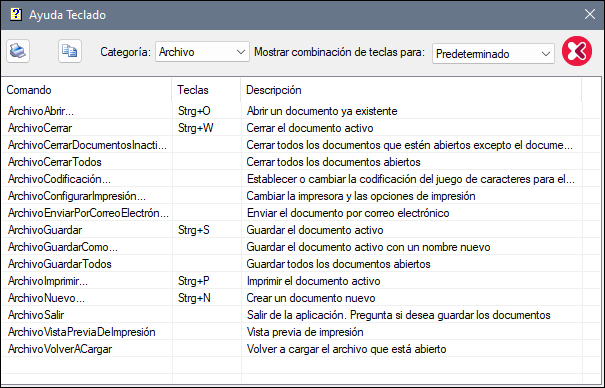605x388 pixels.
Task: Click description 'Crear un documento nuevo'
Action: (x=311, y=298)
